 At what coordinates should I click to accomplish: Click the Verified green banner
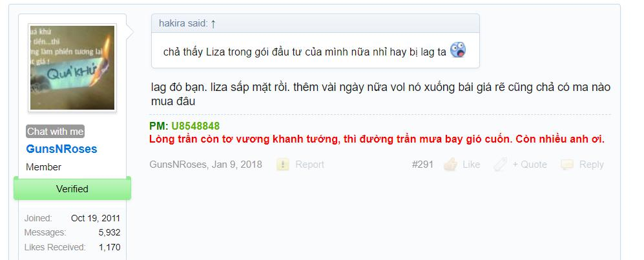coord(72,188)
